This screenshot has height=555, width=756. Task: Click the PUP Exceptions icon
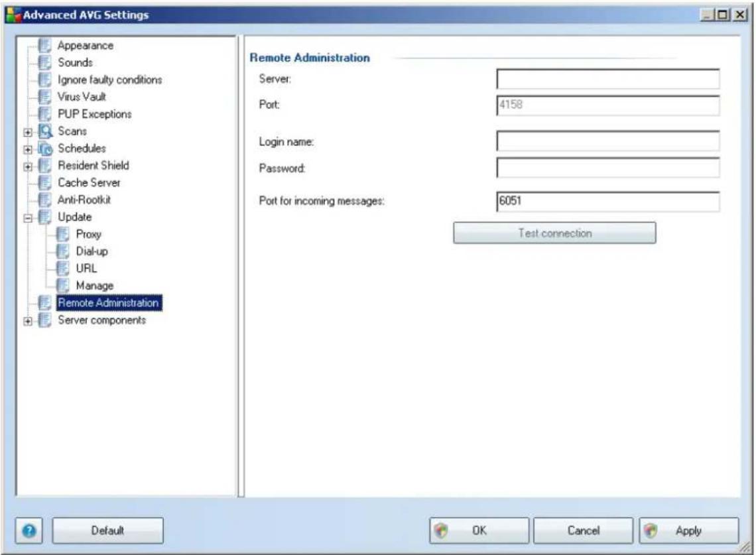[44, 114]
